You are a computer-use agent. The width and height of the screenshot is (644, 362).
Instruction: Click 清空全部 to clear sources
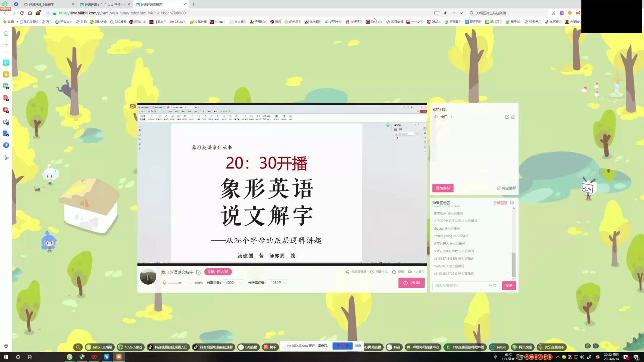pos(506,188)
